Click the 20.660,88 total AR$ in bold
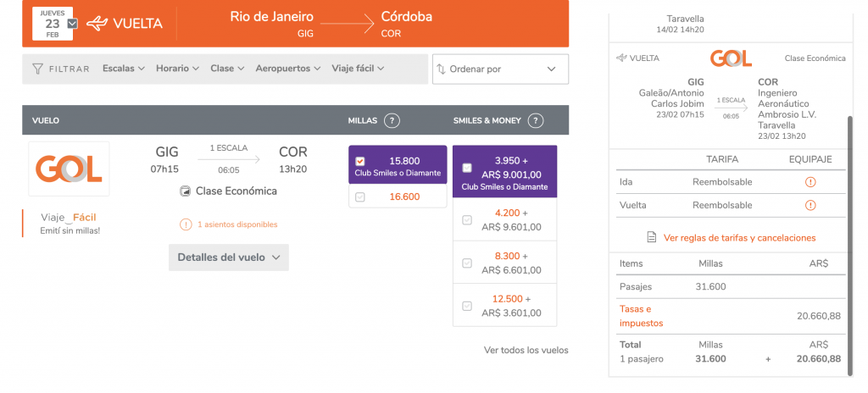The width and height of the screenshot is (868, 393). pyautogui.click(x=819, y=358)
